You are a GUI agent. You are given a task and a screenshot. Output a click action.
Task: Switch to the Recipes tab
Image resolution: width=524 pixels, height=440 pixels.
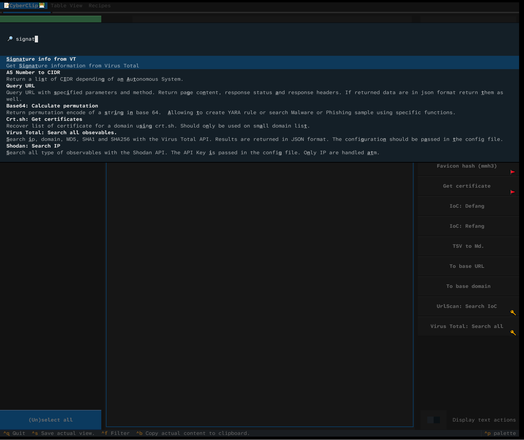coord(99,5)
